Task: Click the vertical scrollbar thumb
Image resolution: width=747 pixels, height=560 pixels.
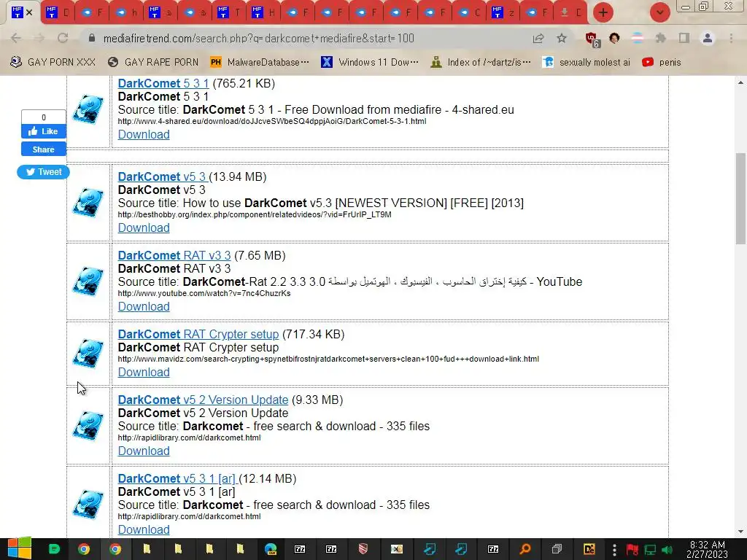Action: [x=741, y=198]
